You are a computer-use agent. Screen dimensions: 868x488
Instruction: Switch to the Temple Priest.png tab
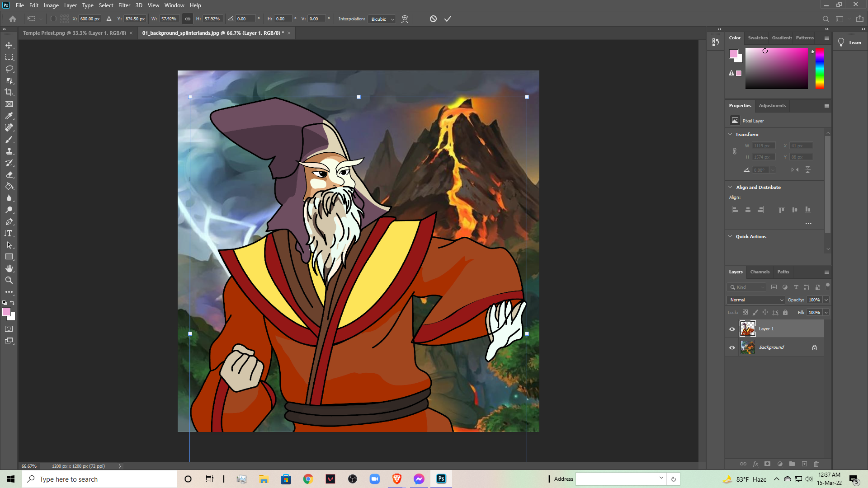(x=74, y=33)
